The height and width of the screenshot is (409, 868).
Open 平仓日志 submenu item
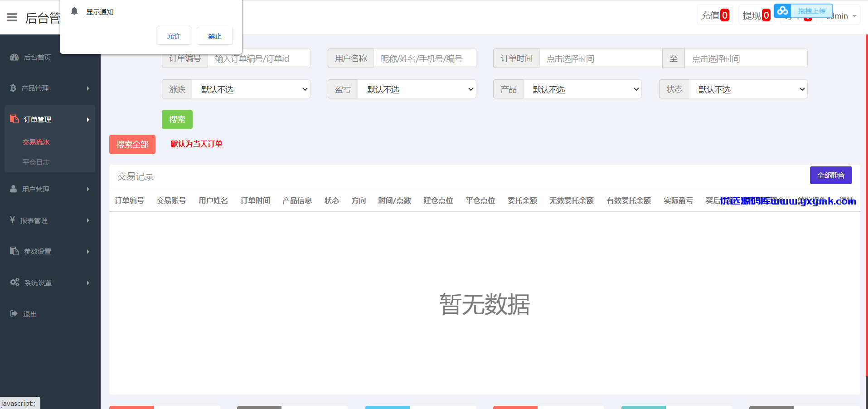click(x=36, y=162)
